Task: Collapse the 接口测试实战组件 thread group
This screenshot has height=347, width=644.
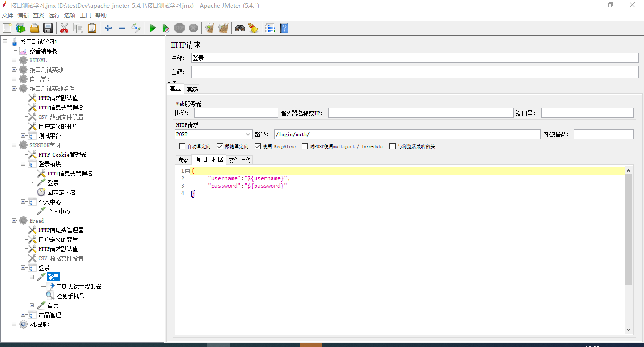Action: click(x=14, y=89)
